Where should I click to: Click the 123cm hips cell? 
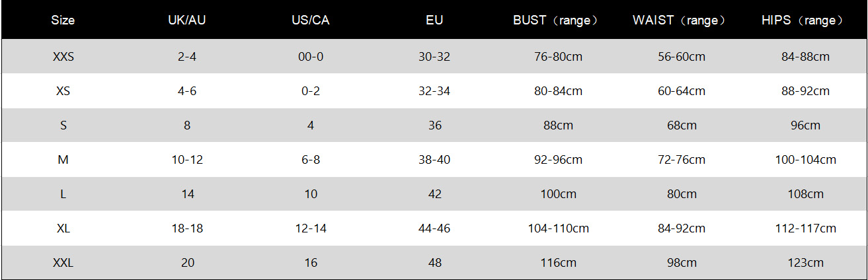805,263
